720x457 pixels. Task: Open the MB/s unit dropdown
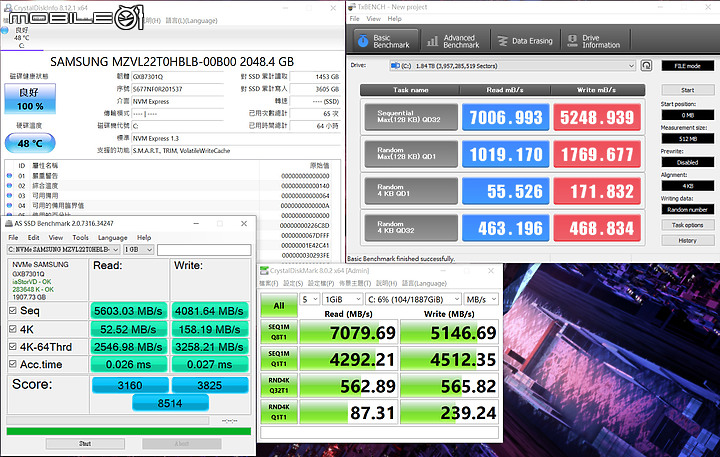pyautogui.click(x=481, y=299)
